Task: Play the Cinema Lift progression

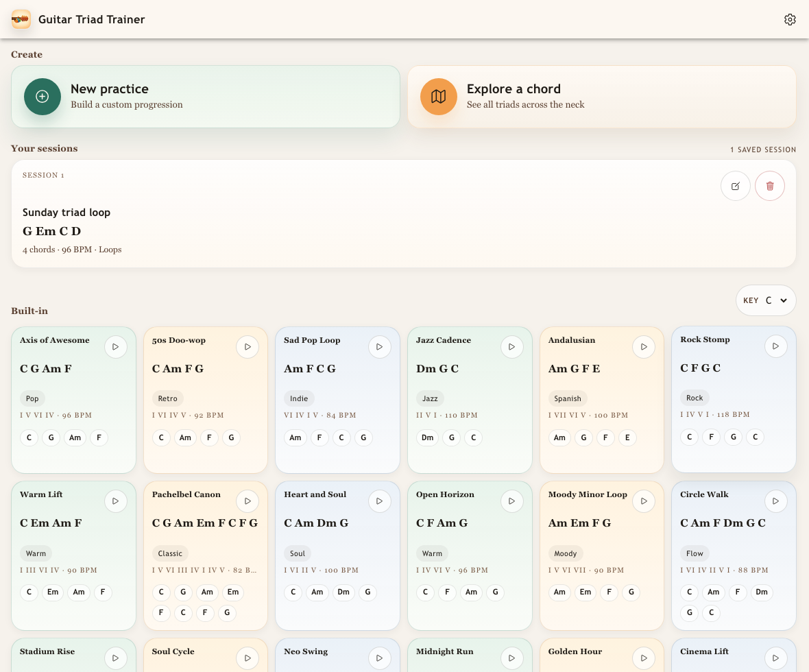Action: point(776,658)
